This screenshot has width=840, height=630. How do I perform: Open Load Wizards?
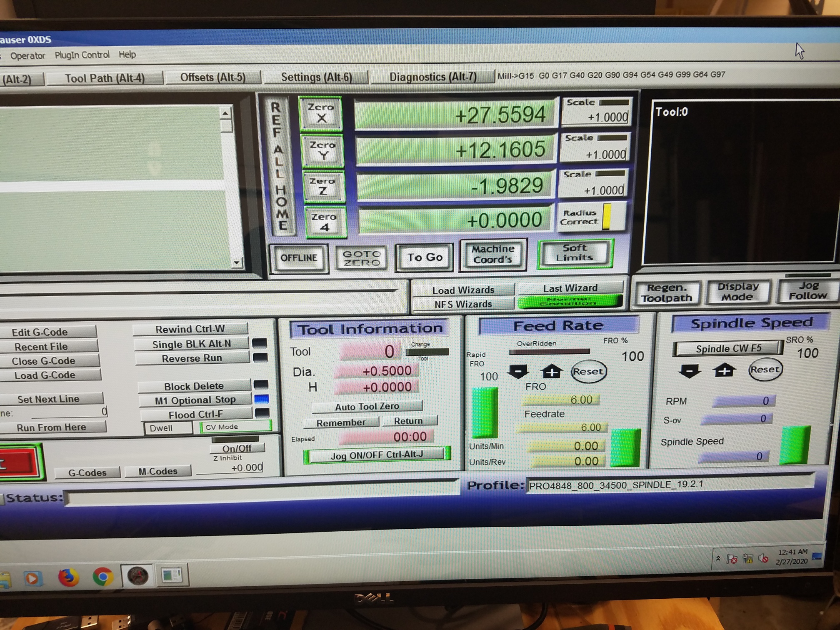tap(463, 290)
